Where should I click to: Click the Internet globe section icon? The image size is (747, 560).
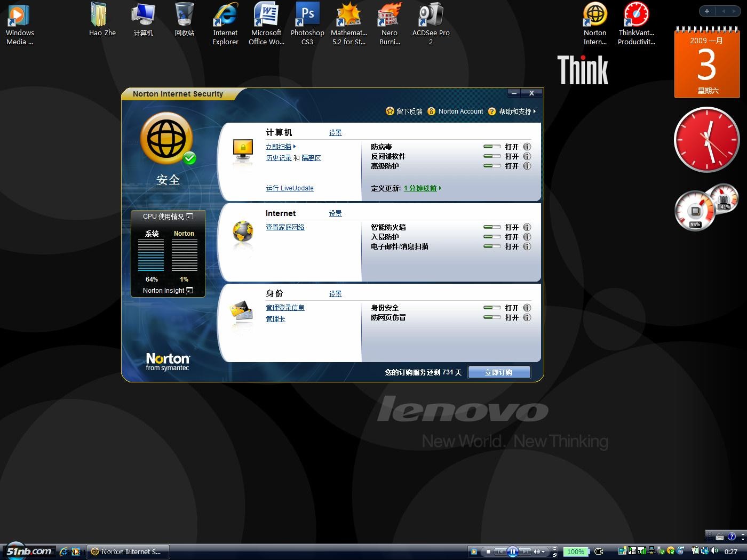pyautogui.click(x=243, y=231)
